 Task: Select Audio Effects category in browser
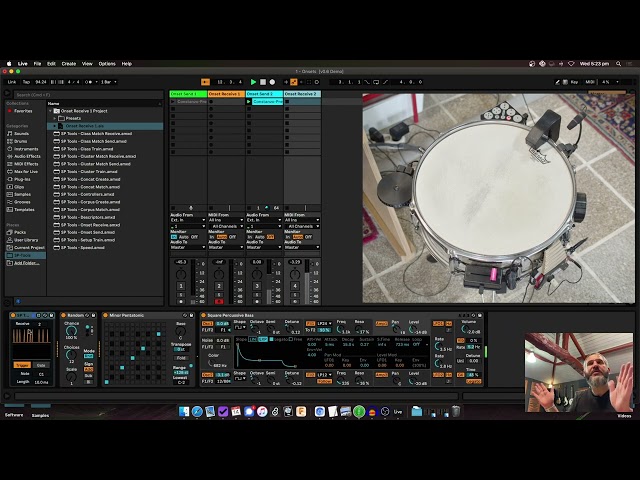click(x=27, y=156)
